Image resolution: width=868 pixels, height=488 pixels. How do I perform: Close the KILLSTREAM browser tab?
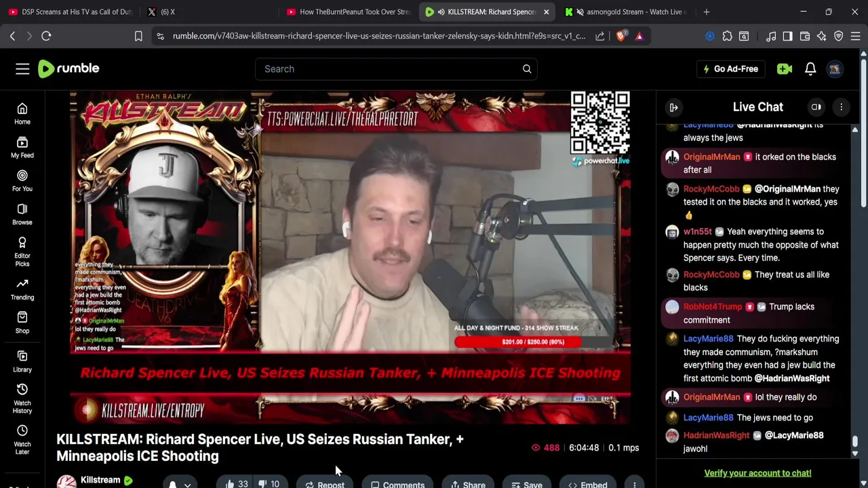coord(547,12)
